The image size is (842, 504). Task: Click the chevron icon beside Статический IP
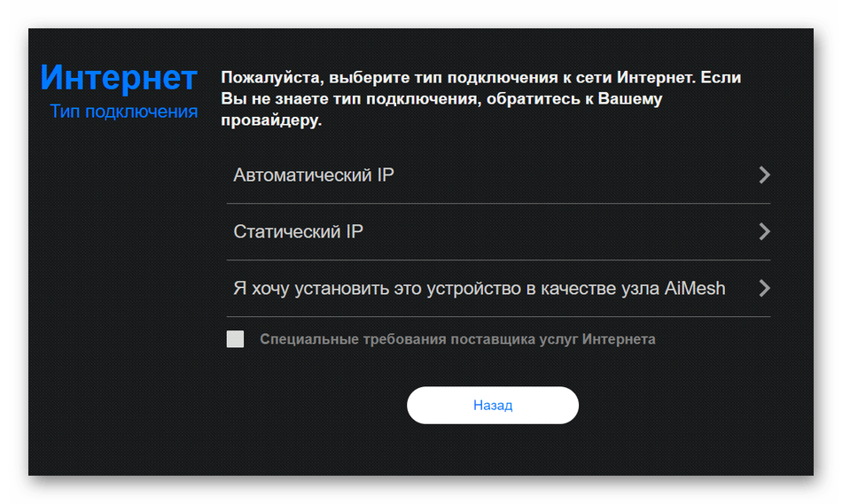764,232
